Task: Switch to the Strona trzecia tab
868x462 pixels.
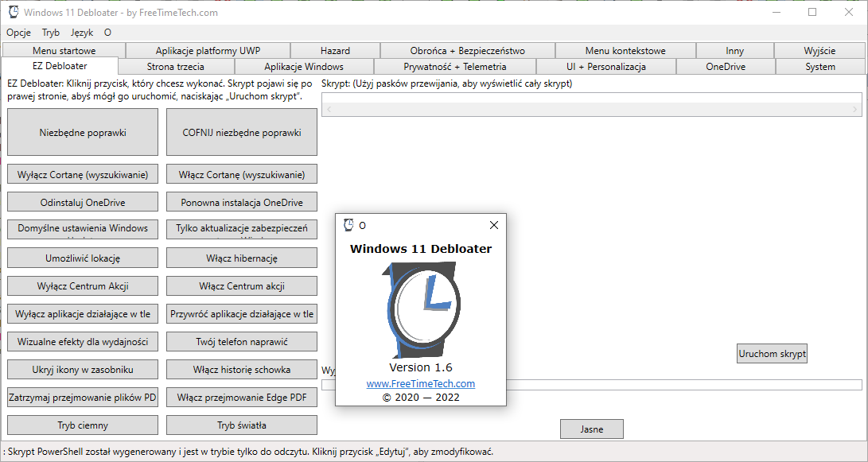Action: [x=176, y=66]
